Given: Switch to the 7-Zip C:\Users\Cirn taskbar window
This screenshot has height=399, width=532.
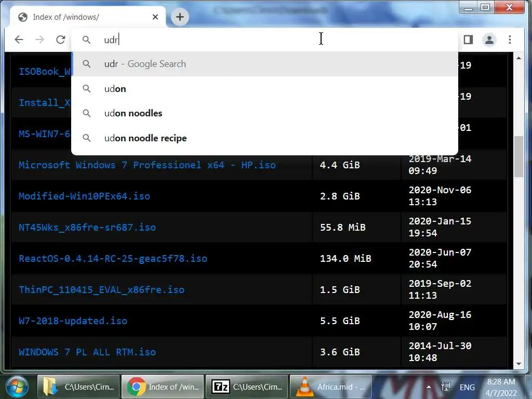Looking at the screenshot, I should (247, 387).
